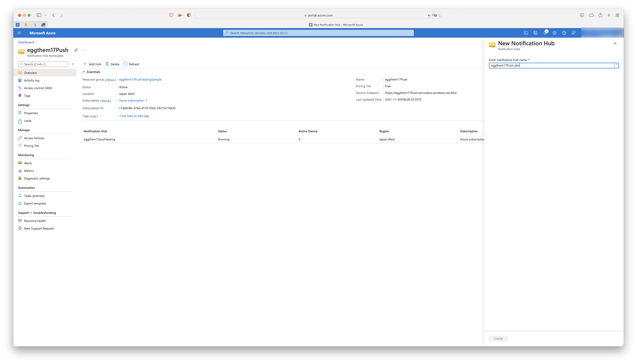Collapse the Essentials section

tap(84, 72)
